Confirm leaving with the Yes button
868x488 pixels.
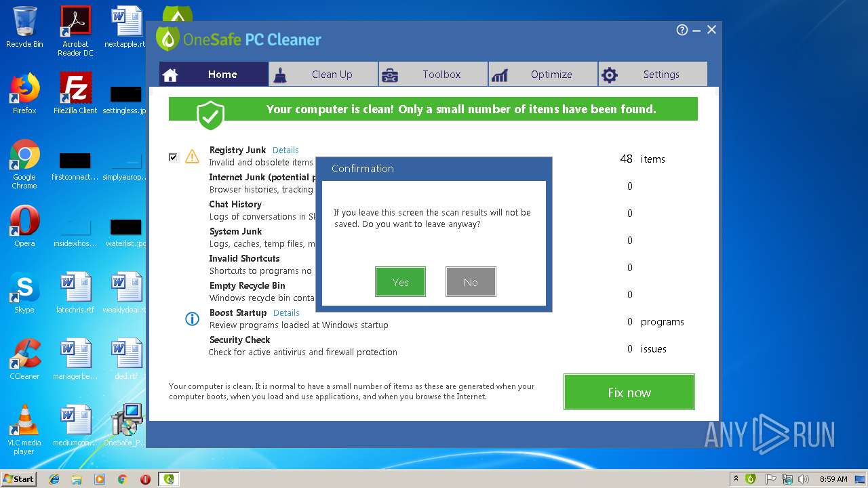click(x=400, y=281)
